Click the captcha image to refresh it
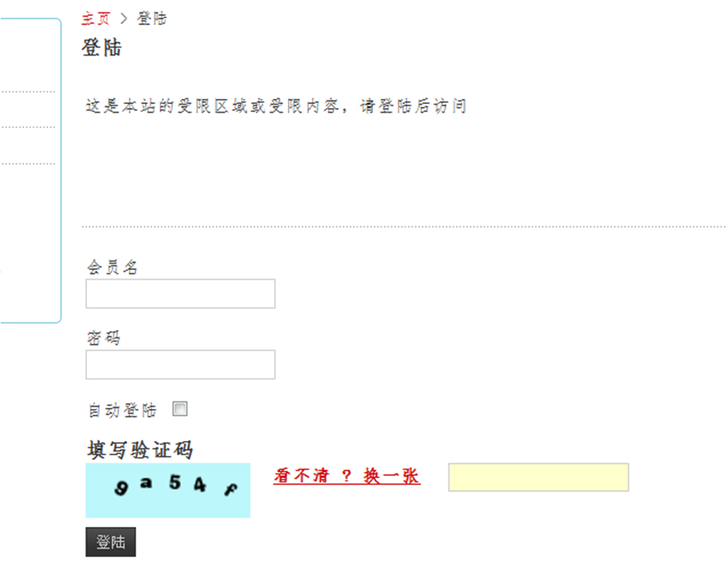The height and width of the screenshot is (581, 728). click(x=168, y=490)
